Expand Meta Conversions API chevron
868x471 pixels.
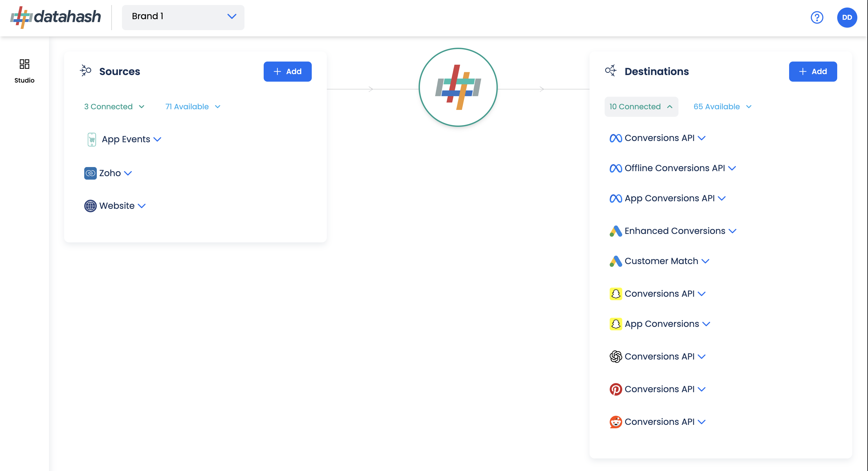tap(702, 138)
